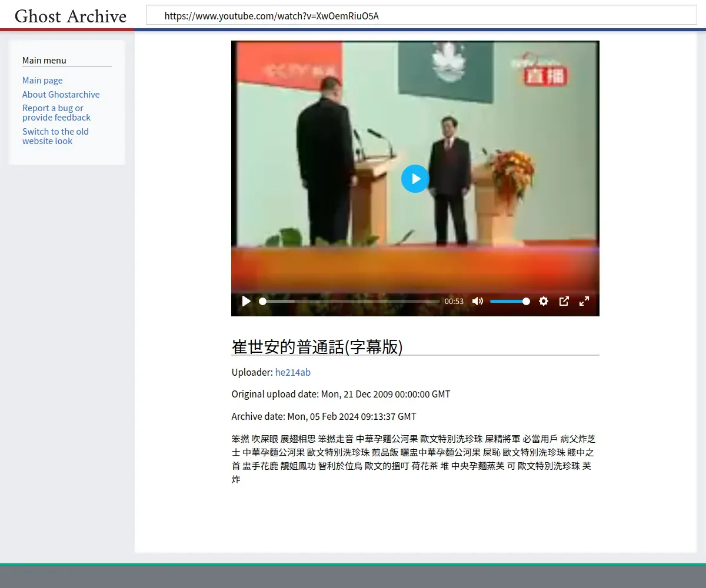The width and height of the screenshot is (706, 588).
Task: Click the 00:53 duration label
Action: (454, 301)
